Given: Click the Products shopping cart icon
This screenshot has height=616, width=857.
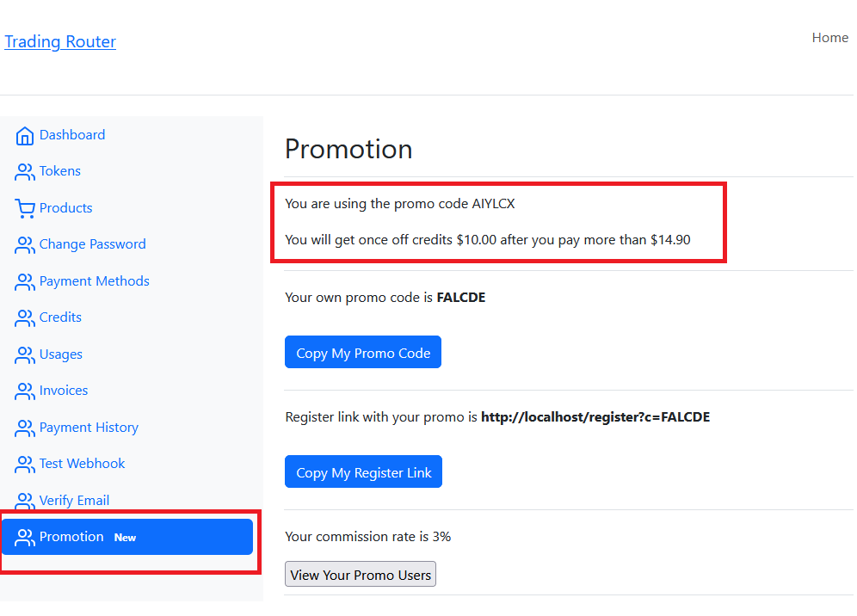Looking at the screenshot, I should pos(25,208).
